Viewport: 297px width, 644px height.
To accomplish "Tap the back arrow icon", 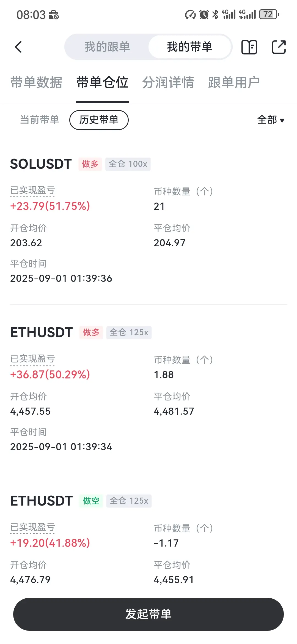I will tap(18, 47).
